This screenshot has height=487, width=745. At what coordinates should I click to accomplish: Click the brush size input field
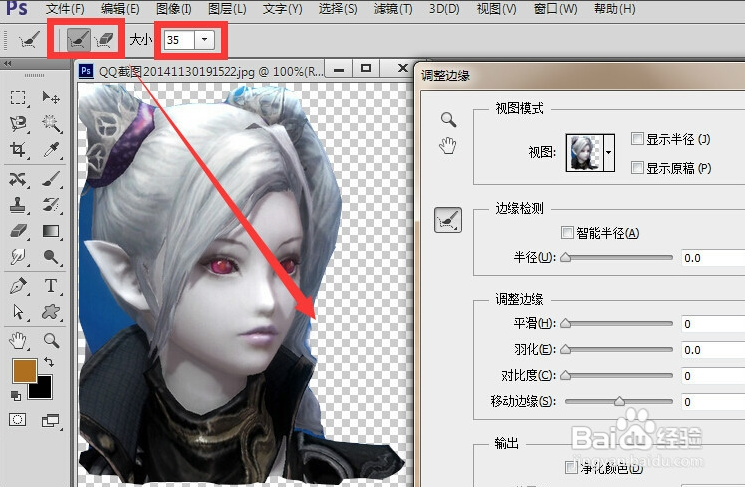[x=179, y=40]
